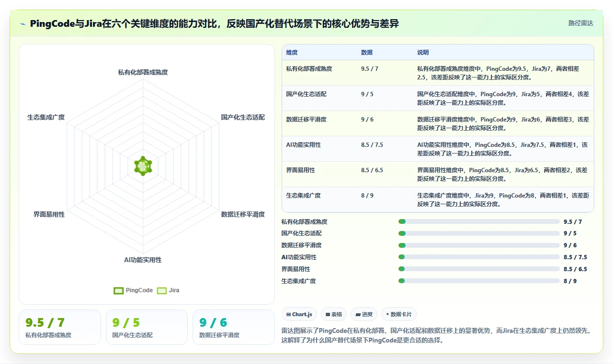Click the table description mentioning 两者相差3
The height and width of the screenshot is (364, 613).
coord(503,124)
